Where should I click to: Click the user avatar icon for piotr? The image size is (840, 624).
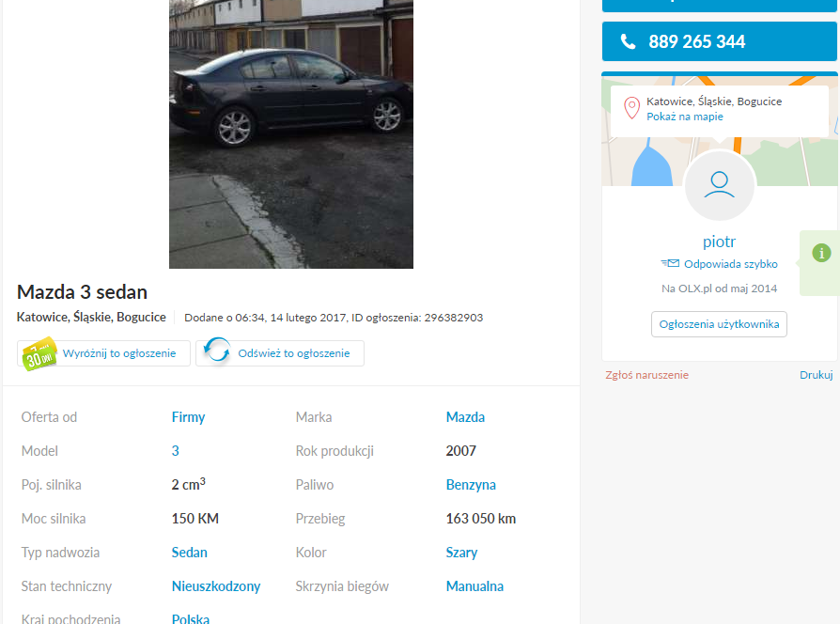tap(719, 185)
